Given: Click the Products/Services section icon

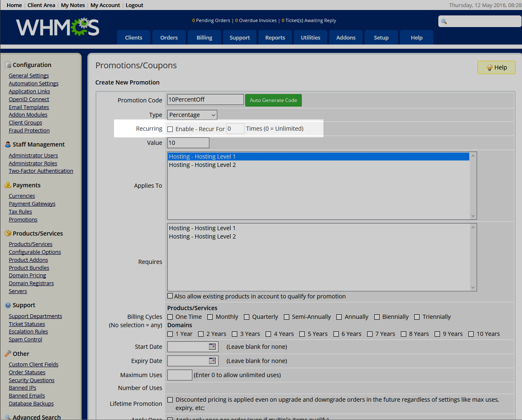Looking at the screenshot, I should [8, 234].
